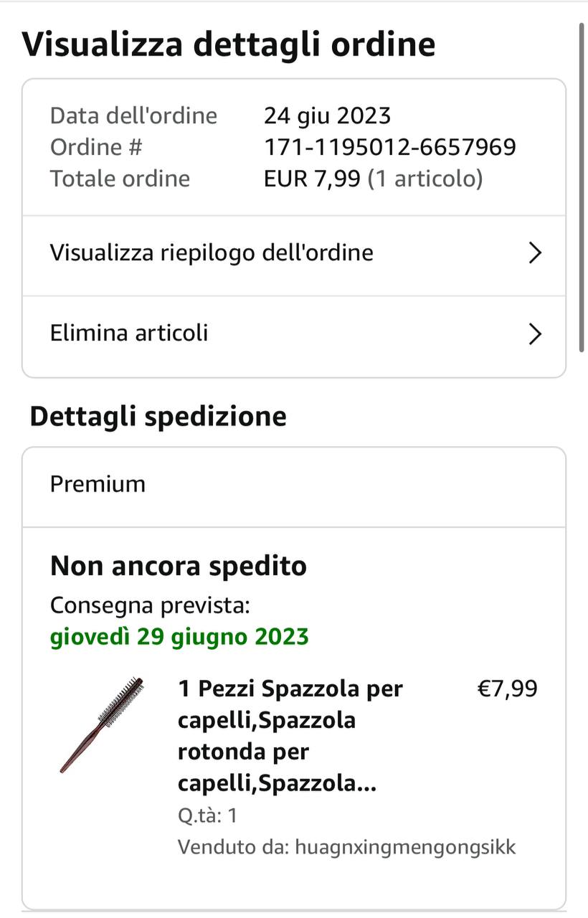Select the Non ancora spedito status heading
The image size is (588, 918).
coord(179,567)
